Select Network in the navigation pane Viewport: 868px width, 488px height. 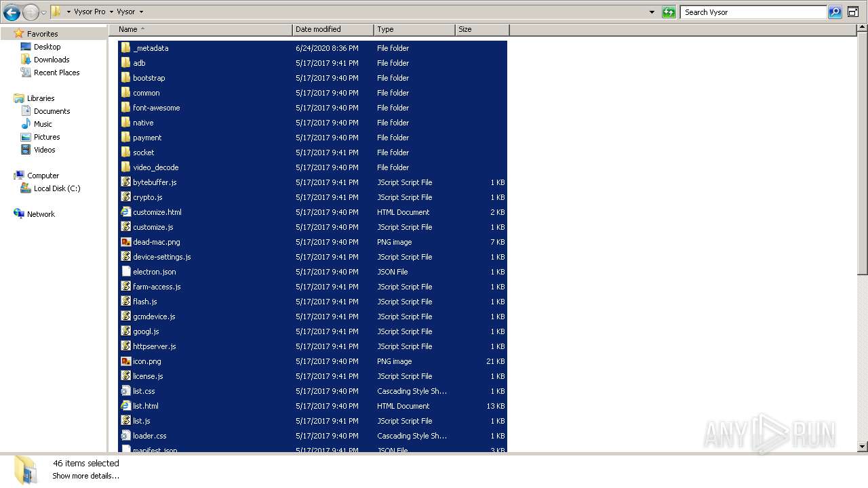tap(41, 214)
